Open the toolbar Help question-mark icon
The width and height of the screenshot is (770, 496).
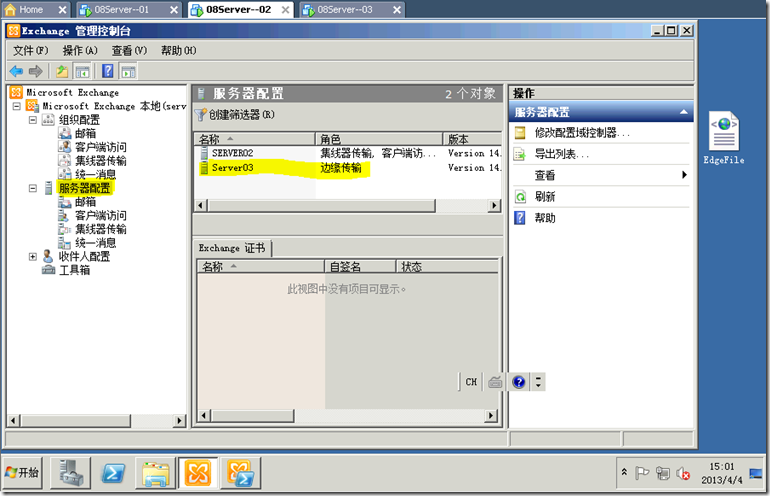pos(108,72)
